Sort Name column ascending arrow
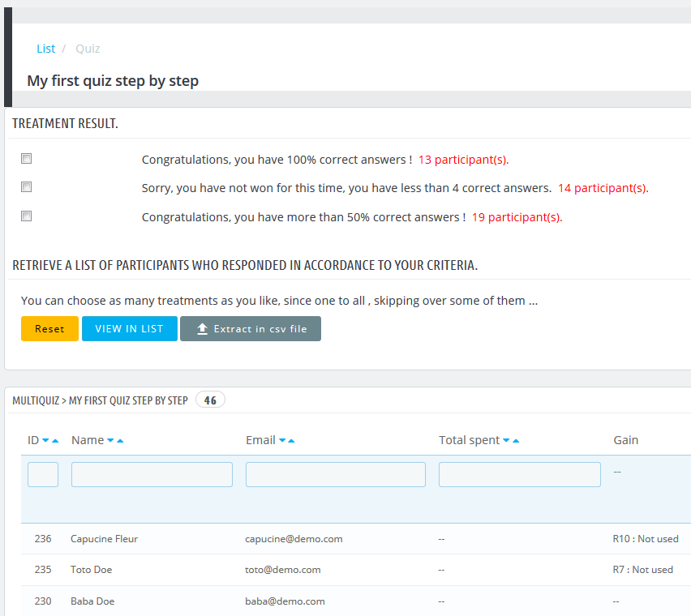Viewport: 691px width, 616px height. tap(120, 441)
